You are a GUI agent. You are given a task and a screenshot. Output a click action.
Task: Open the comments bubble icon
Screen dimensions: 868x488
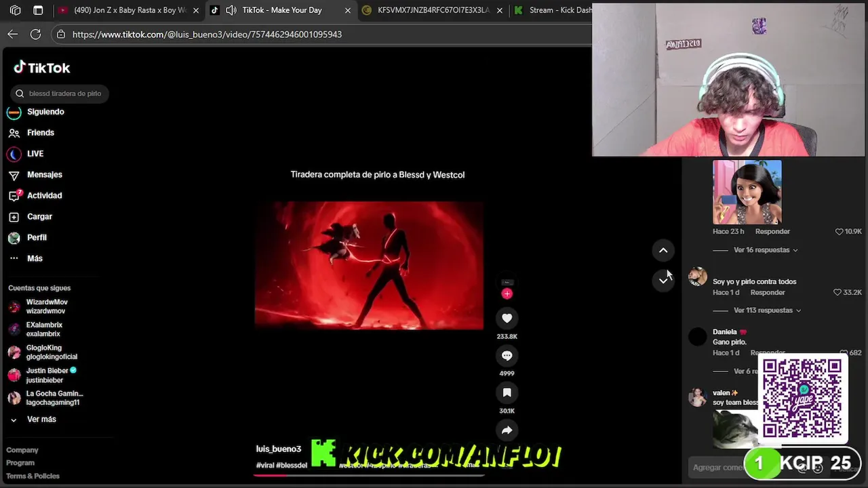click(507, 355)
